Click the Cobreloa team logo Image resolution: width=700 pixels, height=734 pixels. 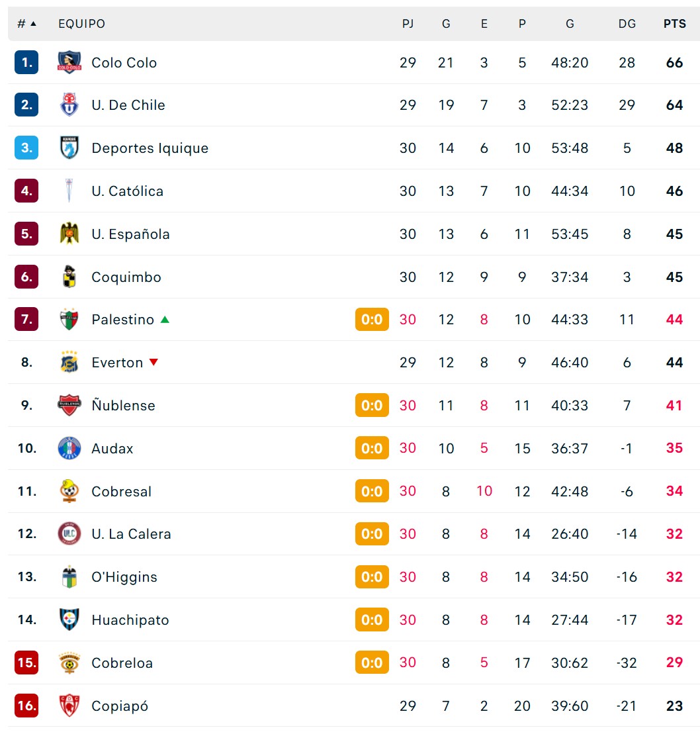(69, 663)
